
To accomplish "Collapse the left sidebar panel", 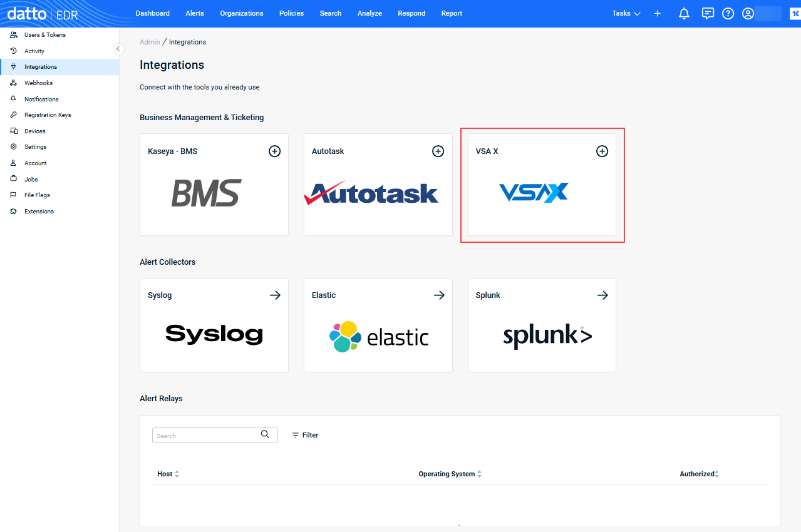I will click(118, 49).
